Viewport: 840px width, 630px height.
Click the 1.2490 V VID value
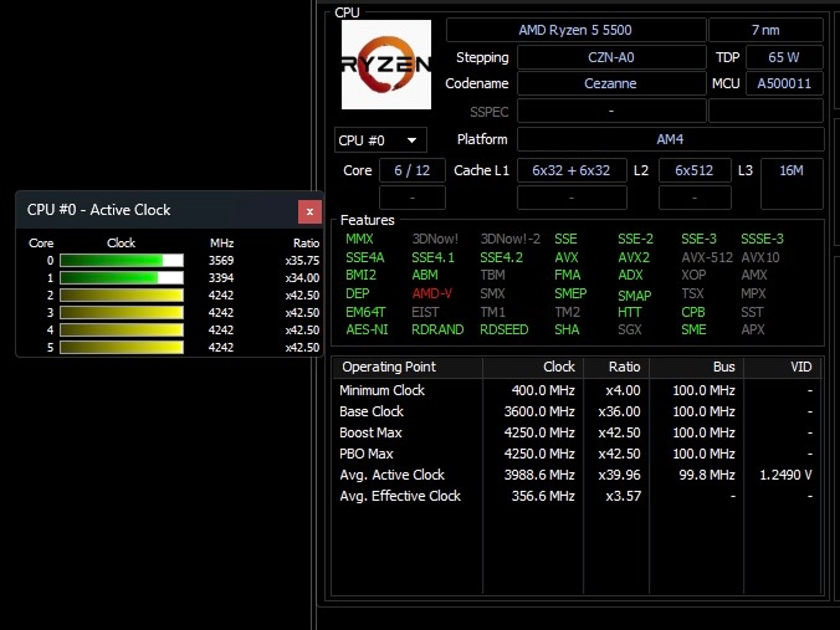point(785,475)
